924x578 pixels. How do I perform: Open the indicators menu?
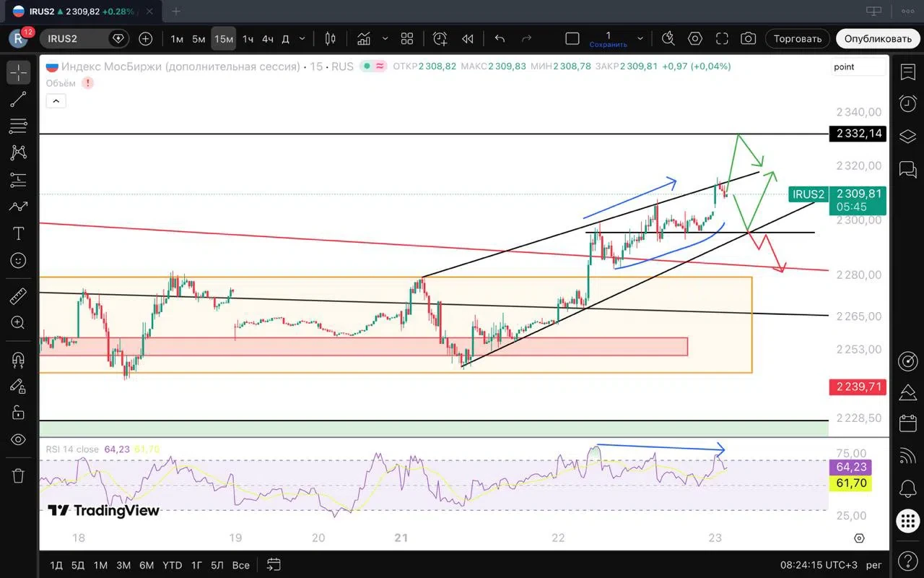click(x=364, y=38)
